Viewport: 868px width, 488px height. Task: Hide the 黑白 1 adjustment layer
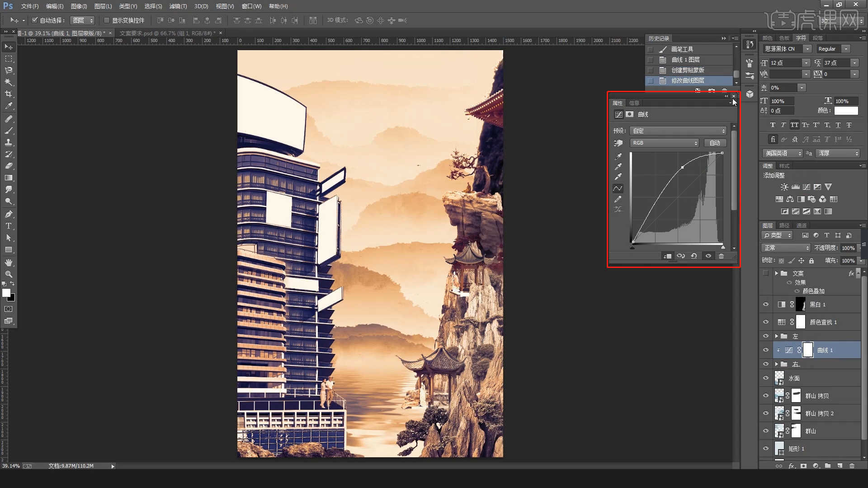(766, 305)
